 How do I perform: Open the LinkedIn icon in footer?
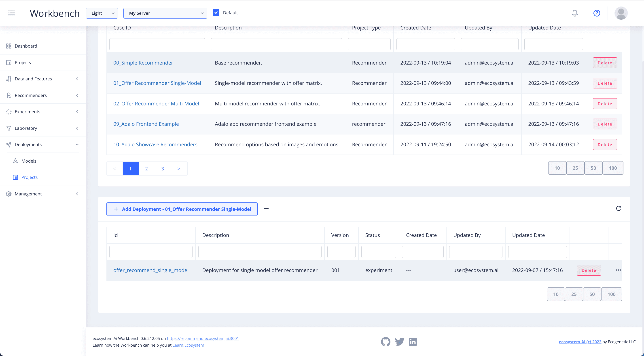pos(413,341)
